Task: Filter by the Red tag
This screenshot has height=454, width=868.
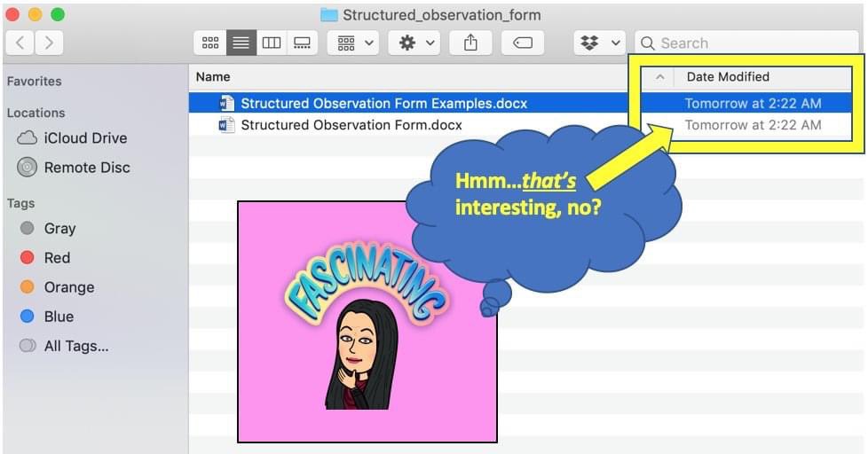Action: point(45,258)
